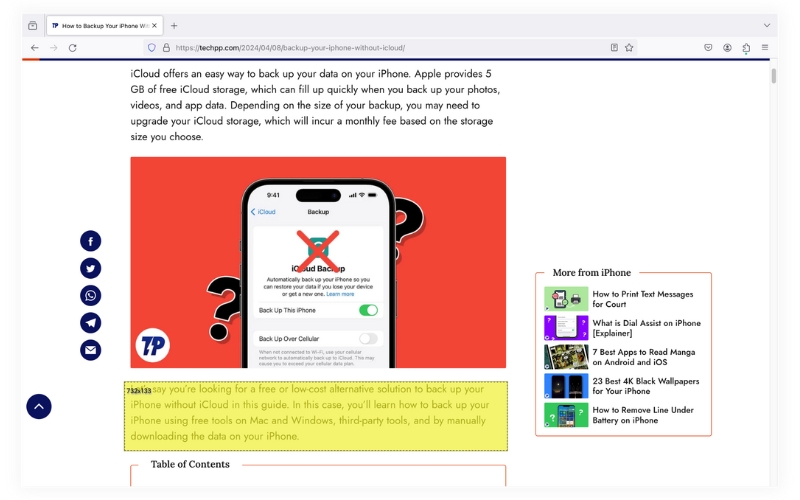This screenshot has width=800, height=500.
Task: Click the browser forward arrow
Action: (54, 47)
